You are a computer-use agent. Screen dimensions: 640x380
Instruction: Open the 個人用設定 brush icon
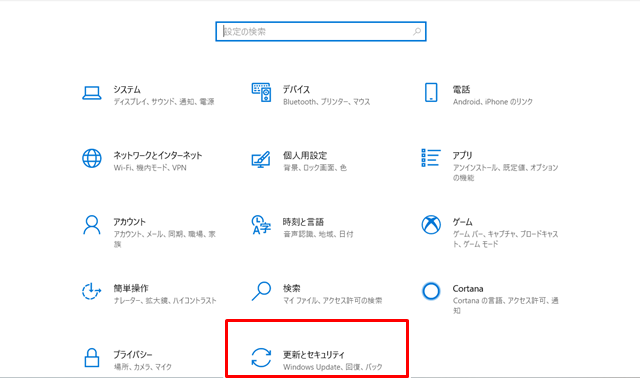point(261,159)
